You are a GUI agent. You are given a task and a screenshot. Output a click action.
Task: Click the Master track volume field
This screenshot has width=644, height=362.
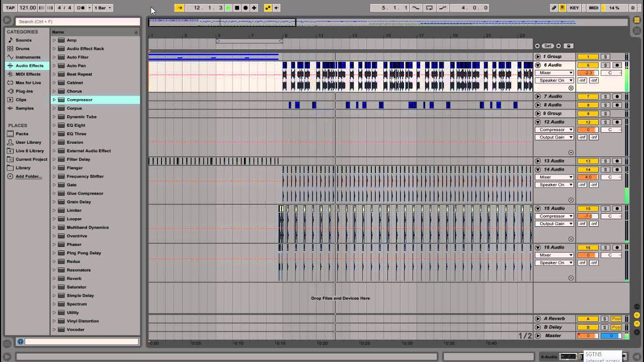pyautogui.click(x=588, y=336)
